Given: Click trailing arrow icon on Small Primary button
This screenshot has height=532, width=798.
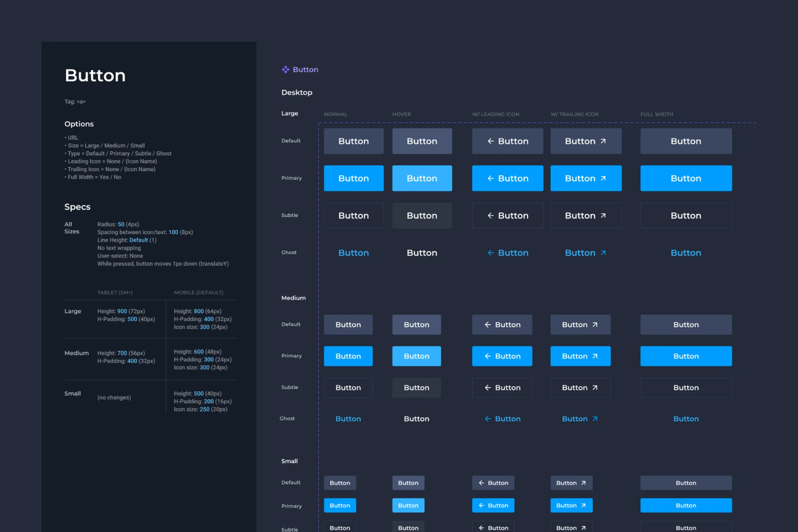Looking at the screenshot, I should (x=583, y=506).
